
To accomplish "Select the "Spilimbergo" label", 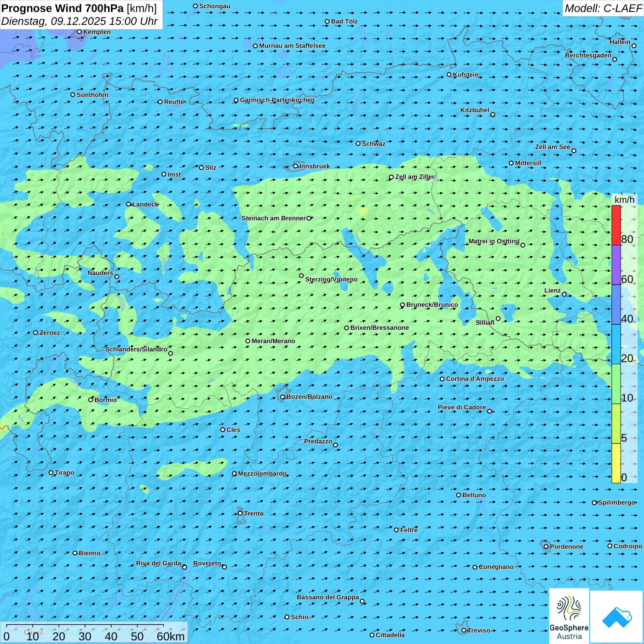I will (x=617, y=502).
